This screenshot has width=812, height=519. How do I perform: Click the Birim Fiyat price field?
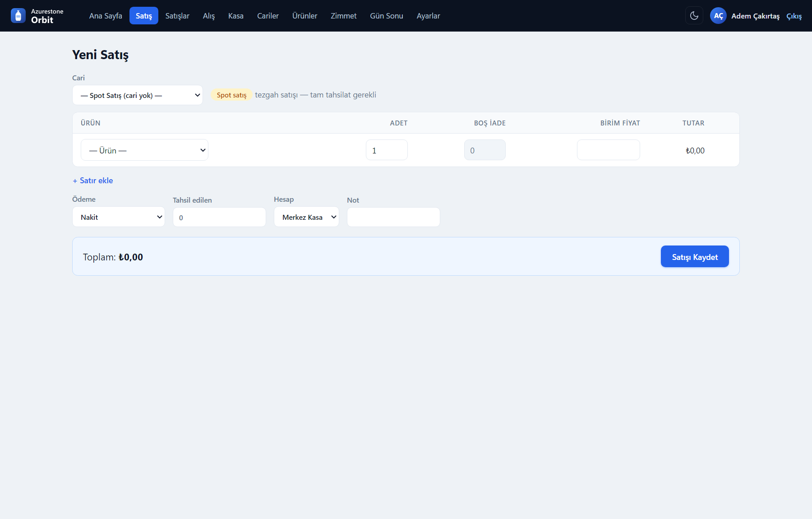pos(609,150)
